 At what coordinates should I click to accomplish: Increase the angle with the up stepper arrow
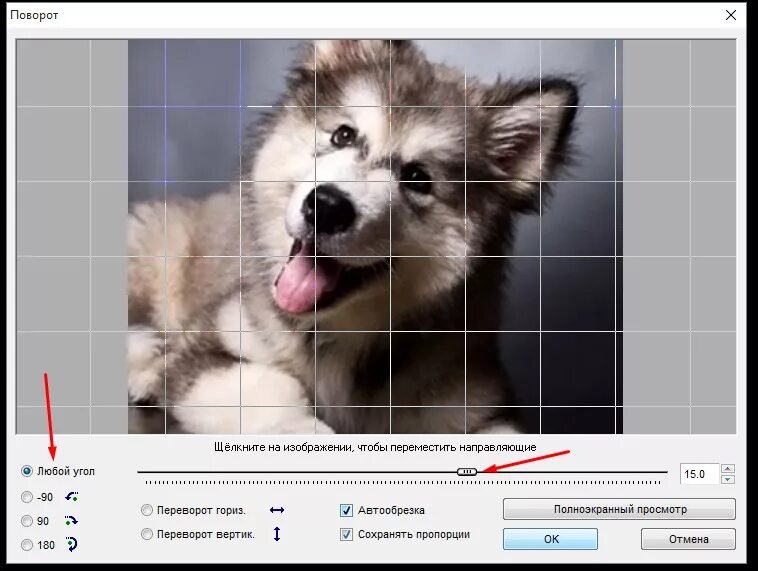click(x=728, y=469)
